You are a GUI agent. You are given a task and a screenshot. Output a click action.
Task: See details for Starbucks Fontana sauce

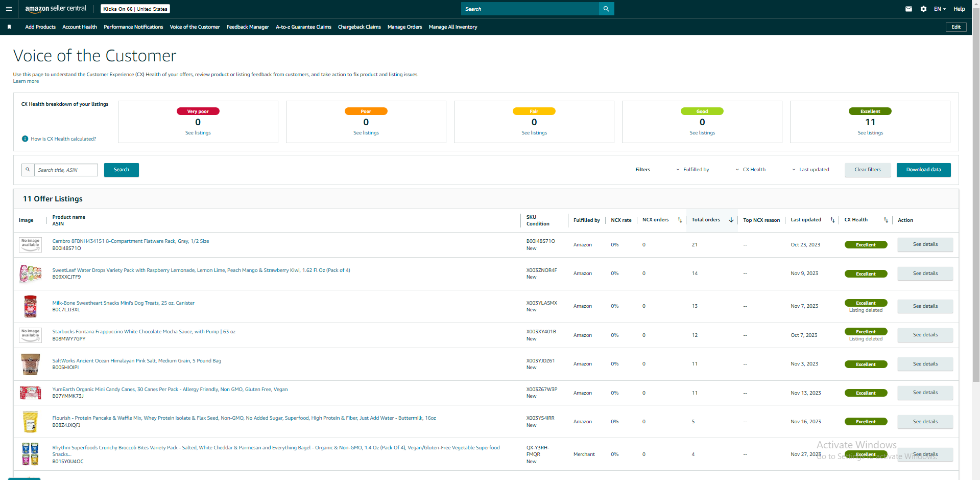[x=925, y=335]
